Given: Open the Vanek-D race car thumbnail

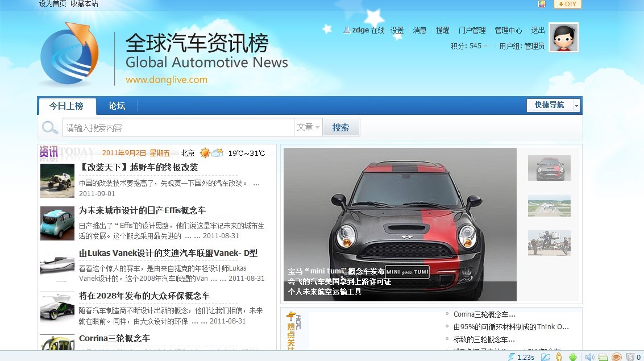Looking at the screenshot, I should tap(57, 265).
